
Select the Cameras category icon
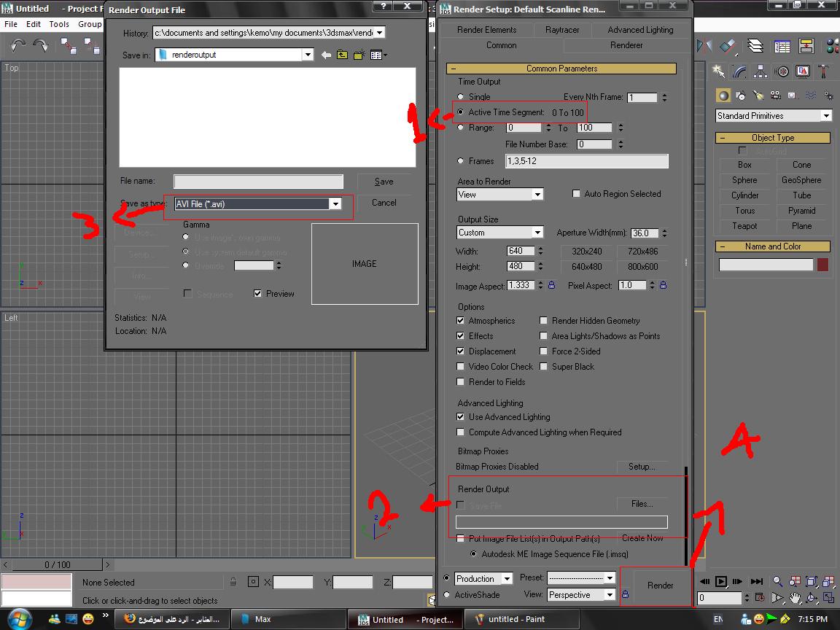[x=775, y=96]
